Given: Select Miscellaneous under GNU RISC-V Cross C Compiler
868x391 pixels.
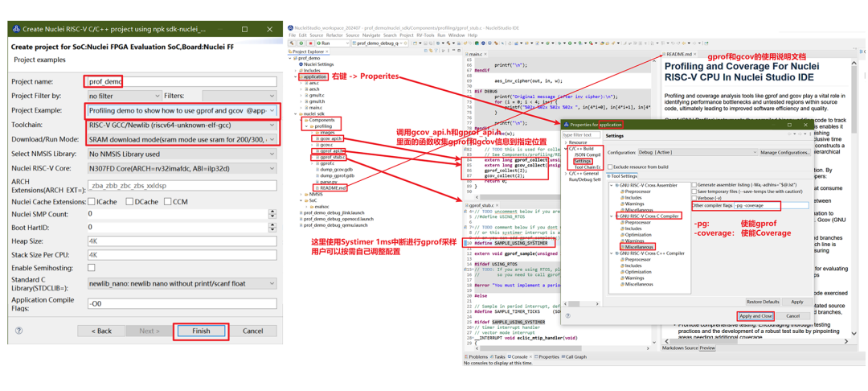Looking at the screenshot, I should pyautogui.click(x=637, y=246).
